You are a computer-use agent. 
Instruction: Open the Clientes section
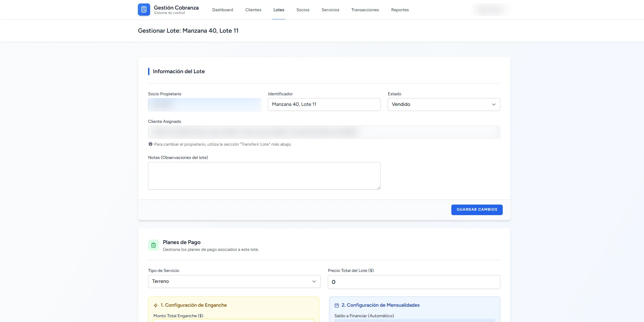(x=253, y=10)
